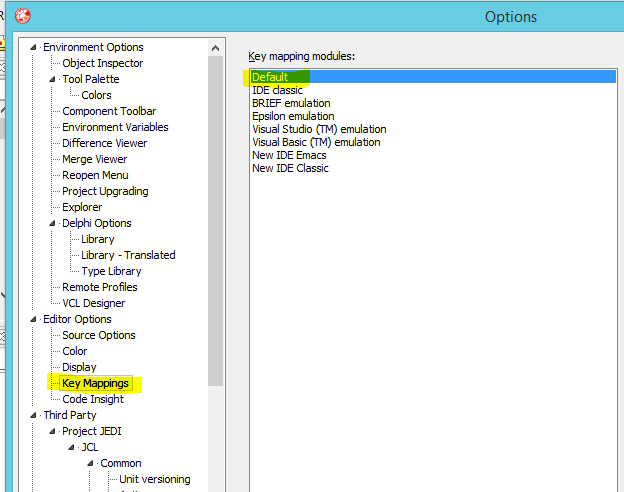Image resolution: width=624 pixels, height=492 pixels.
Task: Collapse the Third Party node
Action: pos(33,415)
